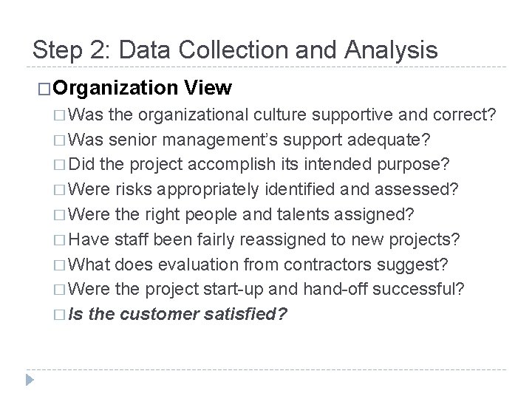Click bullet marker beside "Were risks appropriately"
This screenshot has width=532, height=399.
click(x=59, y=190)
